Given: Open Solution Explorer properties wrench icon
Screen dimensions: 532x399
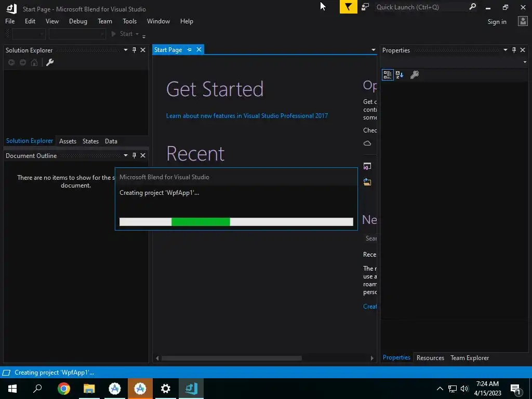Looking at the screenshot, I should 50,62.
